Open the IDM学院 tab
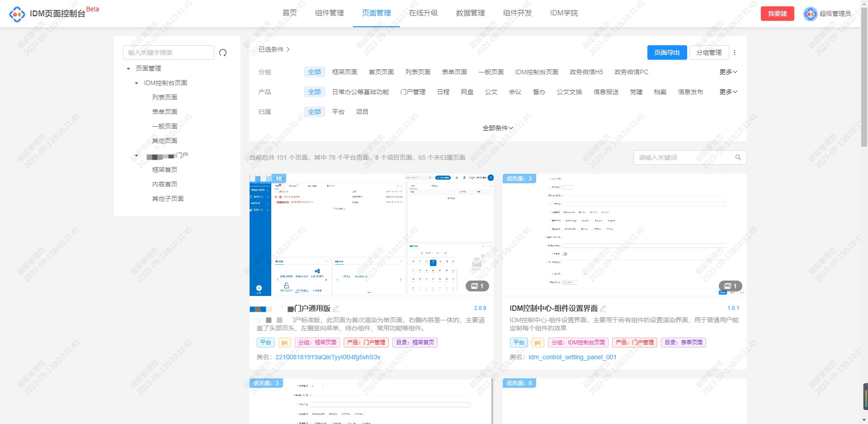Screen dimensions: 868x424 pos(564,13)
